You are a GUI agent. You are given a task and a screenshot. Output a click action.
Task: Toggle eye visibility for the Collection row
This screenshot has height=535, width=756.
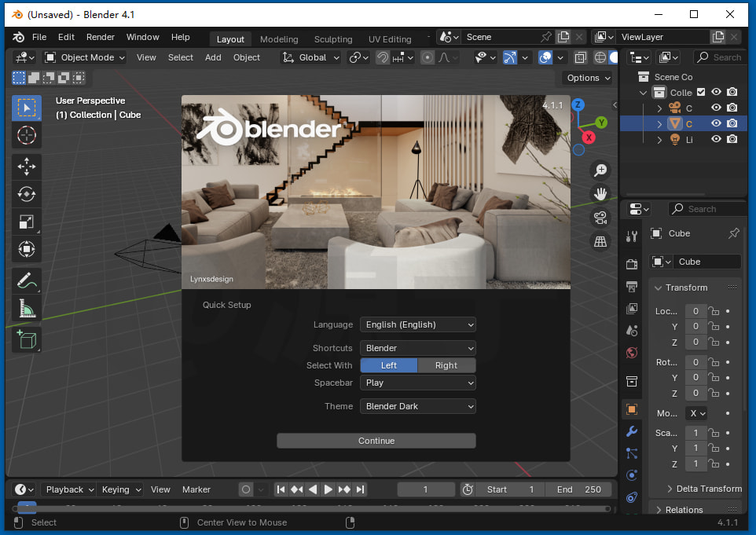pos(717,92)
